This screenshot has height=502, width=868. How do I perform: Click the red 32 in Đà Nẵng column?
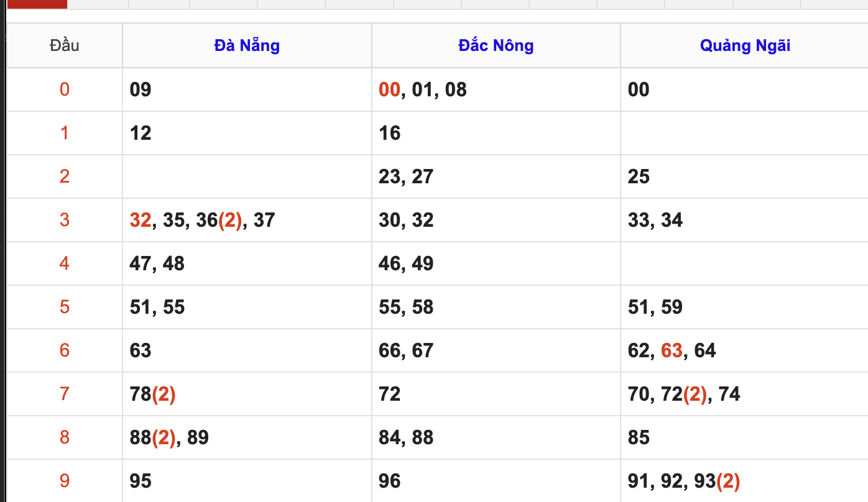141,220
